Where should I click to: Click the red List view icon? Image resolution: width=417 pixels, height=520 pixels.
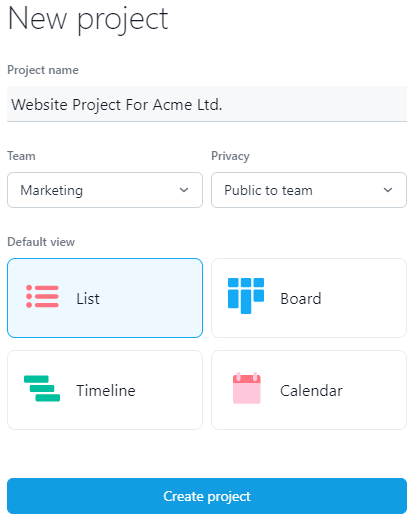click(42, 296)
